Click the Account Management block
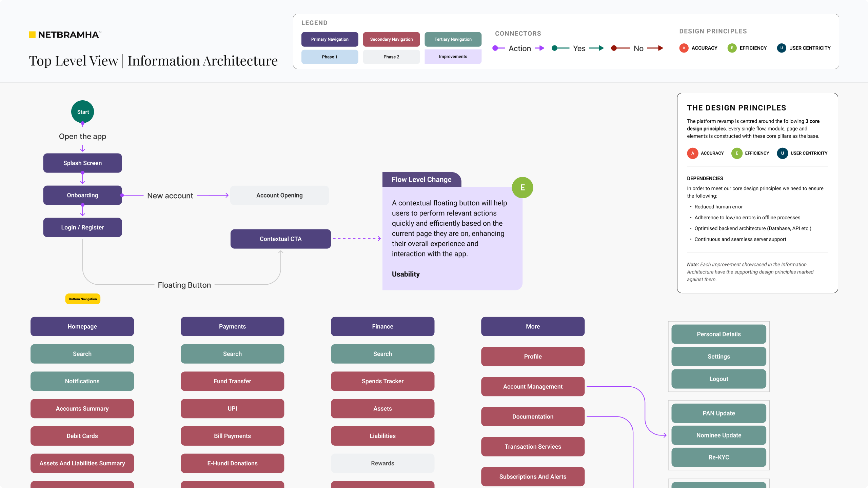 [533, 387]
